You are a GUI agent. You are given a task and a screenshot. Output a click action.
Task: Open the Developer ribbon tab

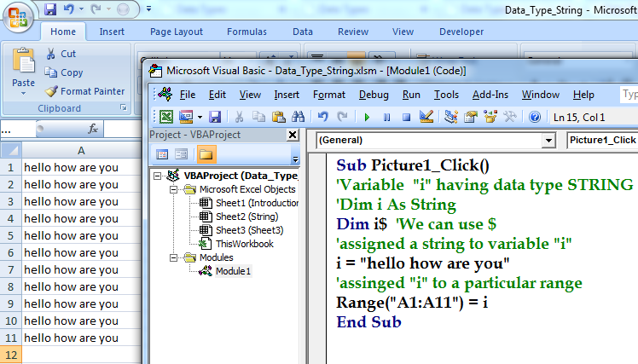pyautogui.click(x=461, y=32)
